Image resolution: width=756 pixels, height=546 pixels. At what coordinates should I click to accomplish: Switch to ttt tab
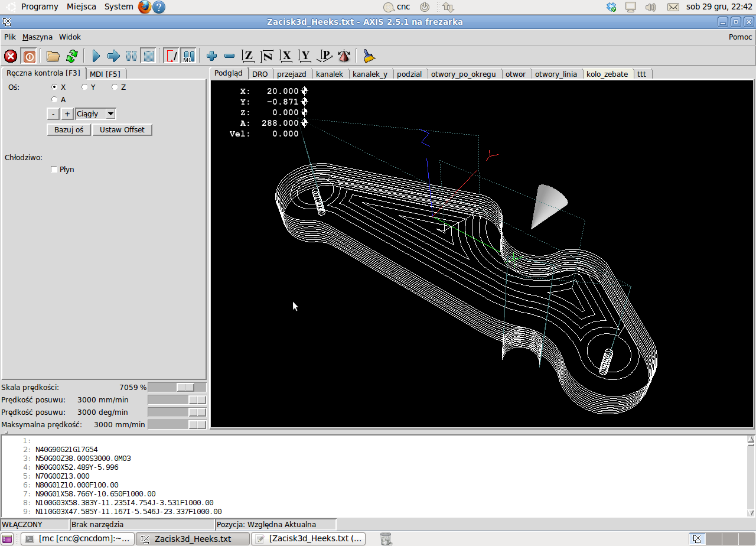point(642,74)
